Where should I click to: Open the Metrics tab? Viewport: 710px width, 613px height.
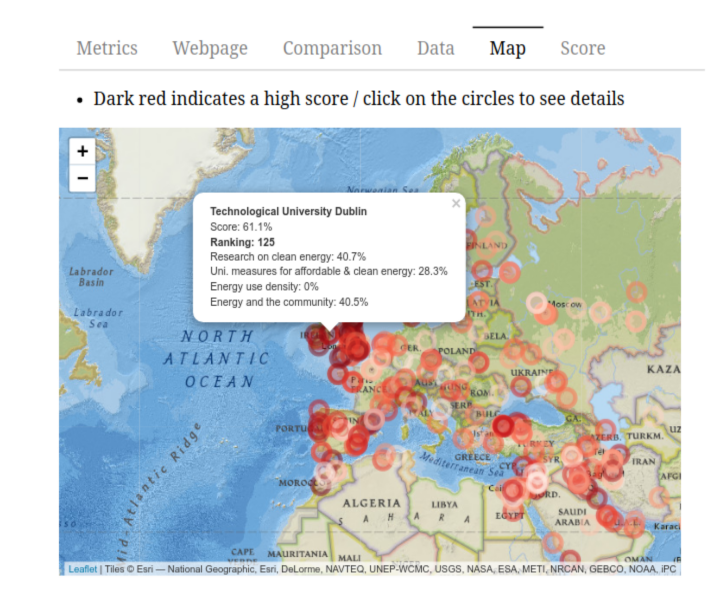tap(107, 48)
